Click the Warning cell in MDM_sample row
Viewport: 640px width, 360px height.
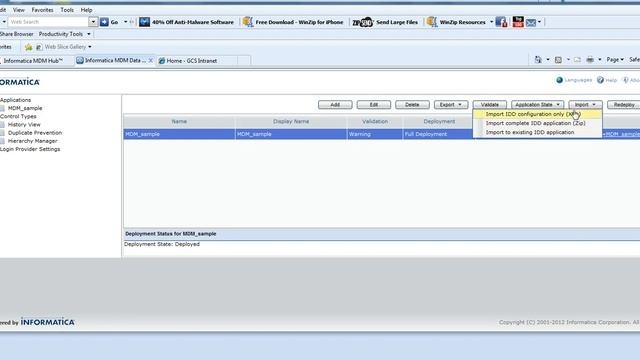pos(375,134)
